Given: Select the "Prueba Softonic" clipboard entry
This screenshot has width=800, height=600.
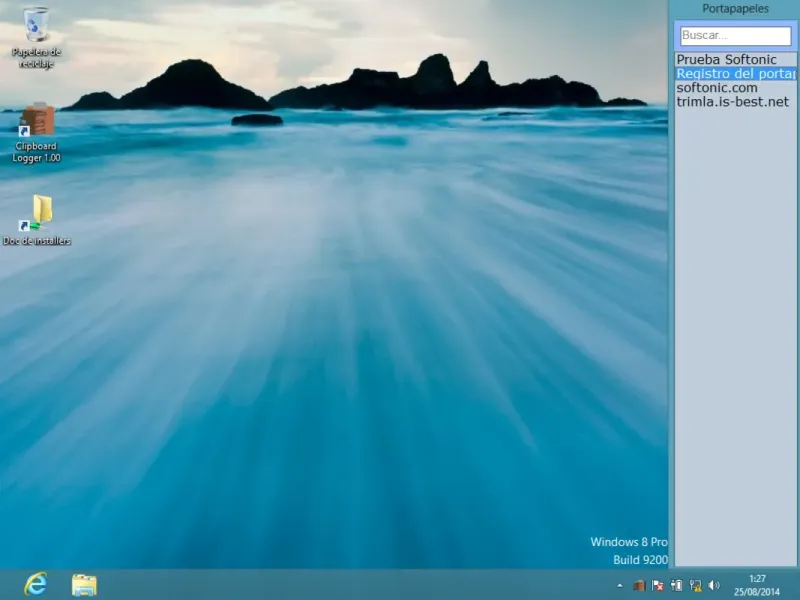Looking at the screenshot, I should coord(727,60).
